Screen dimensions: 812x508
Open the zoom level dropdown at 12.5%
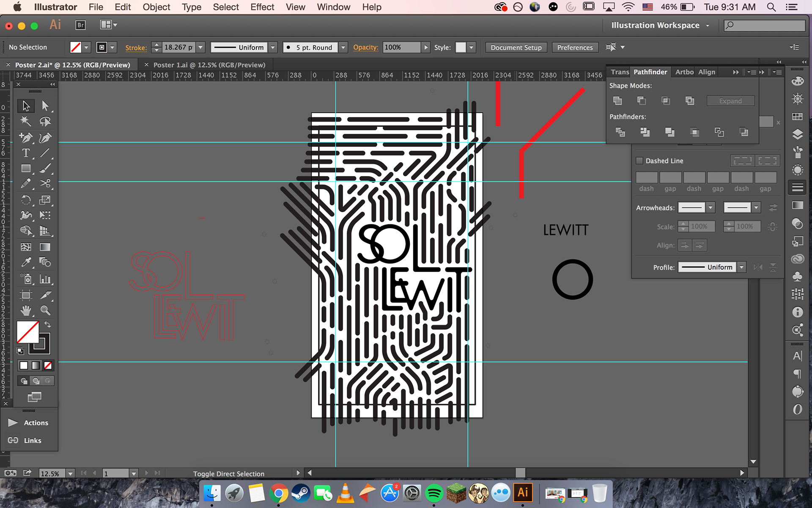70,473
